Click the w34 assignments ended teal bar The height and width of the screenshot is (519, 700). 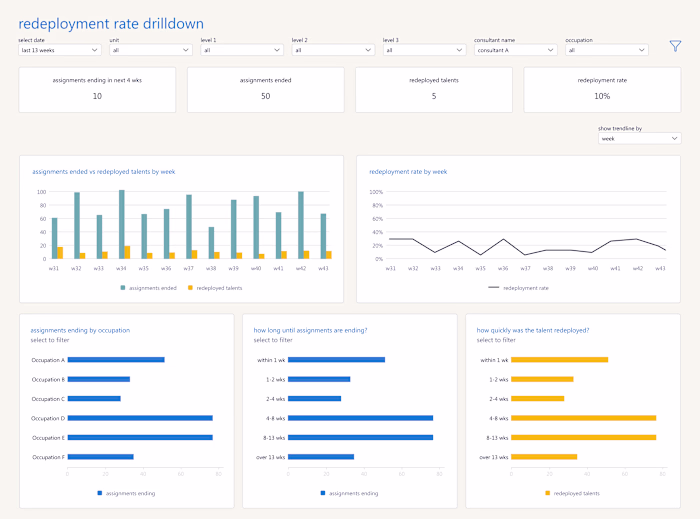[x=122, y=224]
